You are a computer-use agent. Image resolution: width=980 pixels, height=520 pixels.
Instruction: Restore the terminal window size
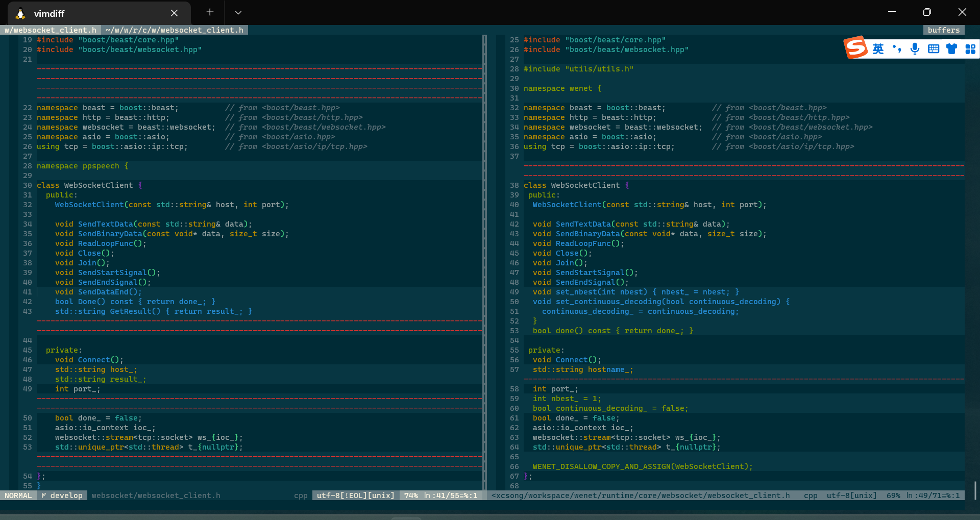coord(927,12)
